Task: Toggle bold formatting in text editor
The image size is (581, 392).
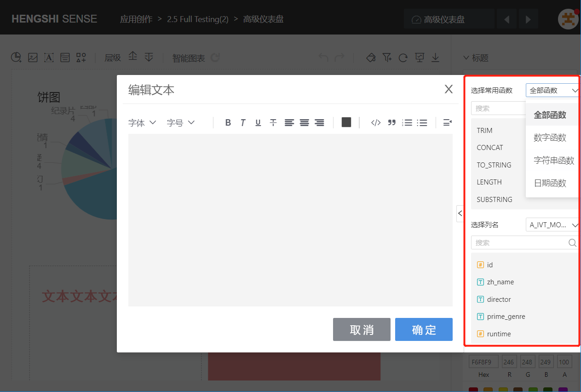Action: pyautogui.click(x=228, y=123)
